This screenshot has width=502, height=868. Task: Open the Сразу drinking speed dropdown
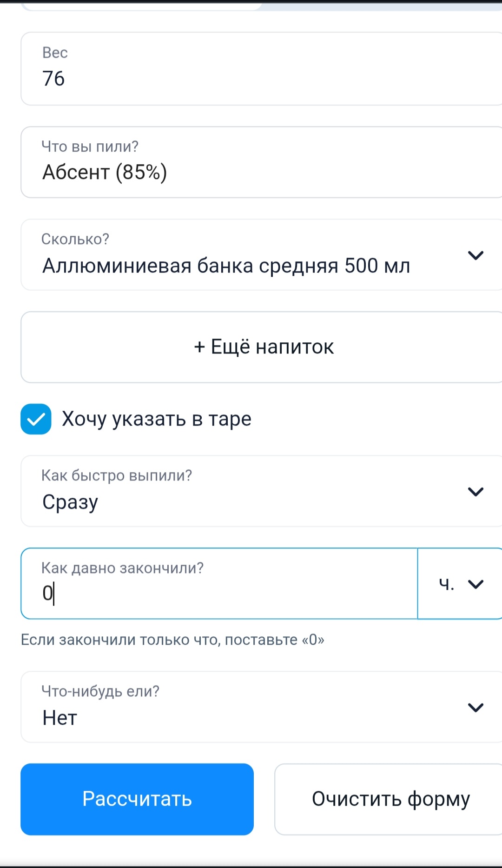coord(71,502)
